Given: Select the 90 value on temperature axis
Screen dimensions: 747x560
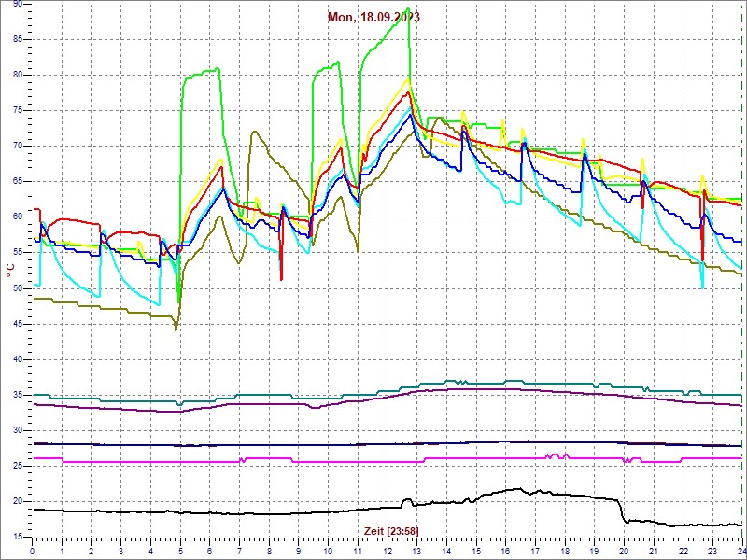Looking at the screenshot, I should 18,5.
